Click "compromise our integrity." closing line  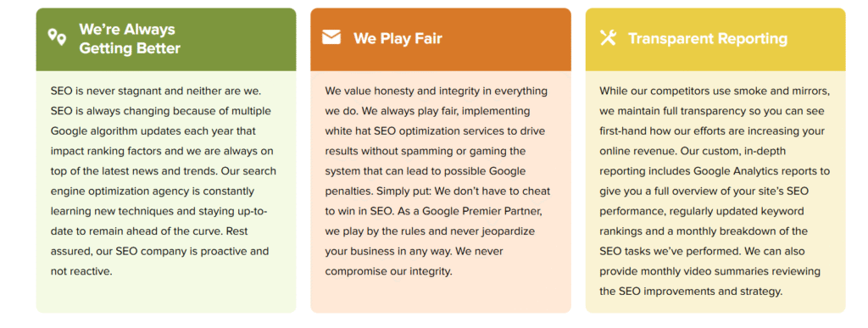(x=388, y=271)
